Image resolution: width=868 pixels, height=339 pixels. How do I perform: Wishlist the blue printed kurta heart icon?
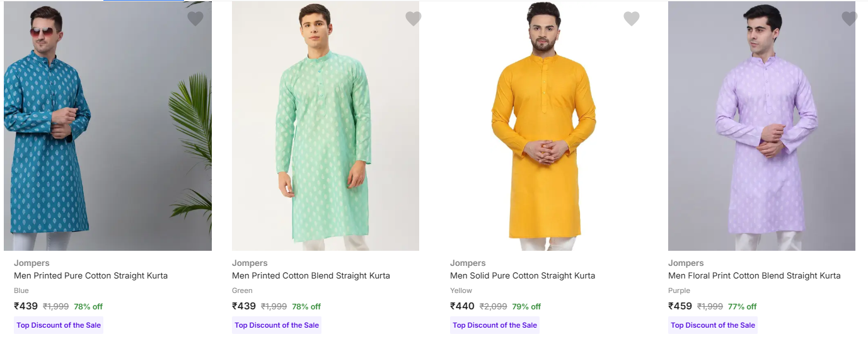195,19
